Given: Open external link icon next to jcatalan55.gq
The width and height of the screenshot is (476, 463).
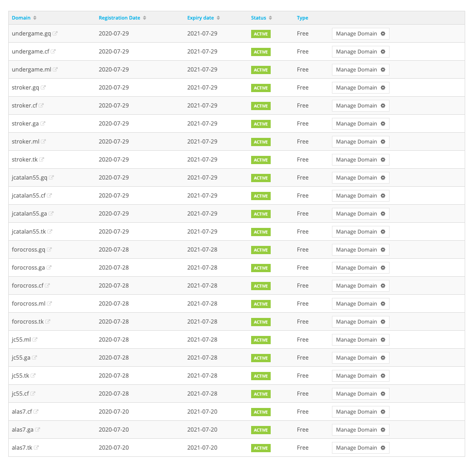Looking at the screenshot, I should (51, 177).
